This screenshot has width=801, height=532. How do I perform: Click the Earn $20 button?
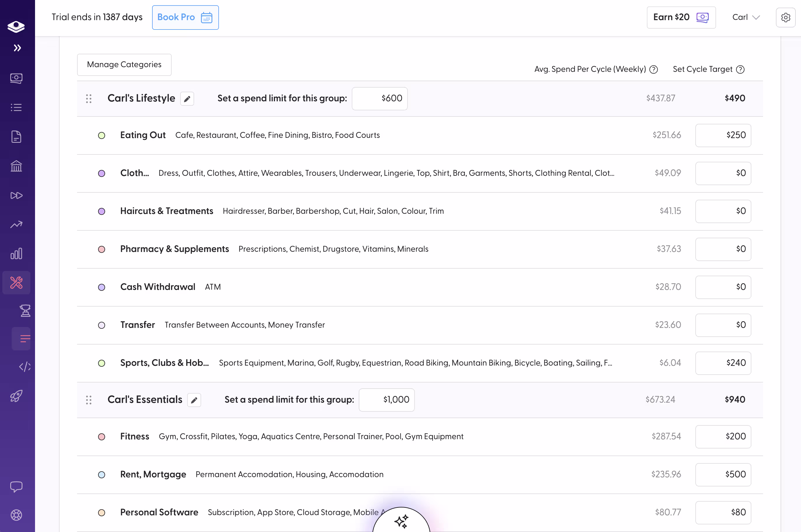coord(681,17)
